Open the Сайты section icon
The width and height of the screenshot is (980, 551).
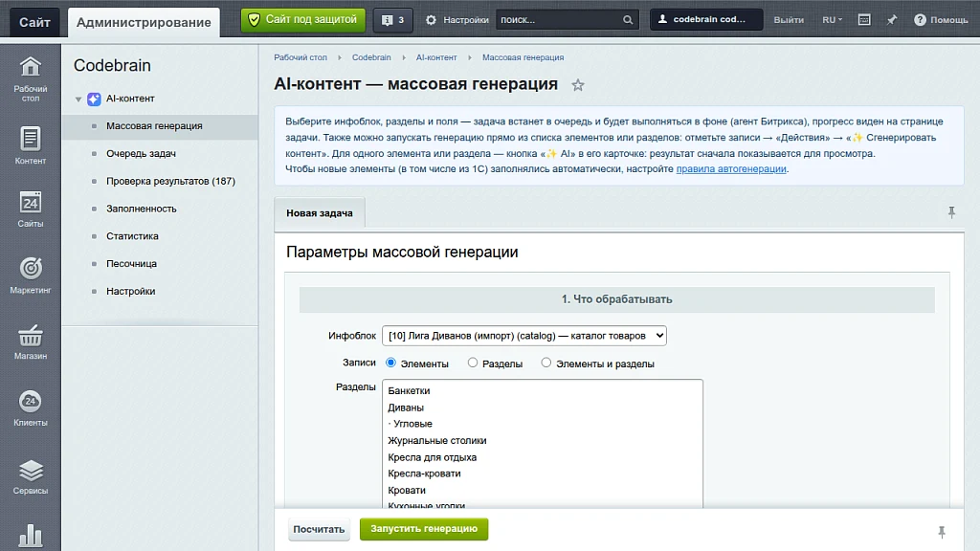[30, 209]
